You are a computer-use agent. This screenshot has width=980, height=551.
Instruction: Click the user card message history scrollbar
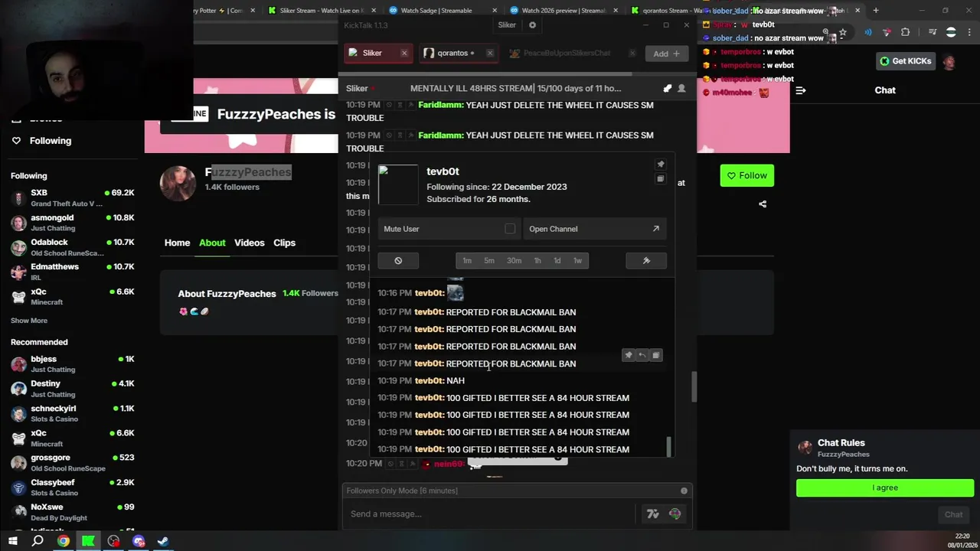click(668, 445)
